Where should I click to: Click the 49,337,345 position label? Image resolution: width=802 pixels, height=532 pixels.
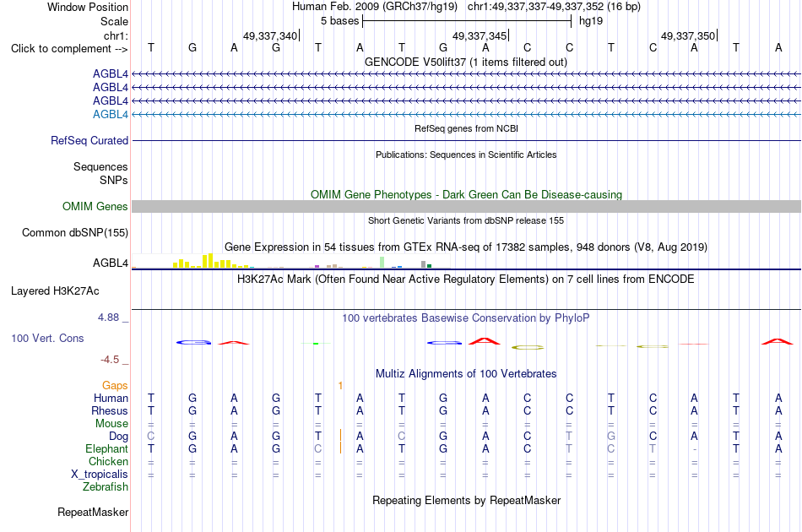pyautogui.click(x=480, y=35)
